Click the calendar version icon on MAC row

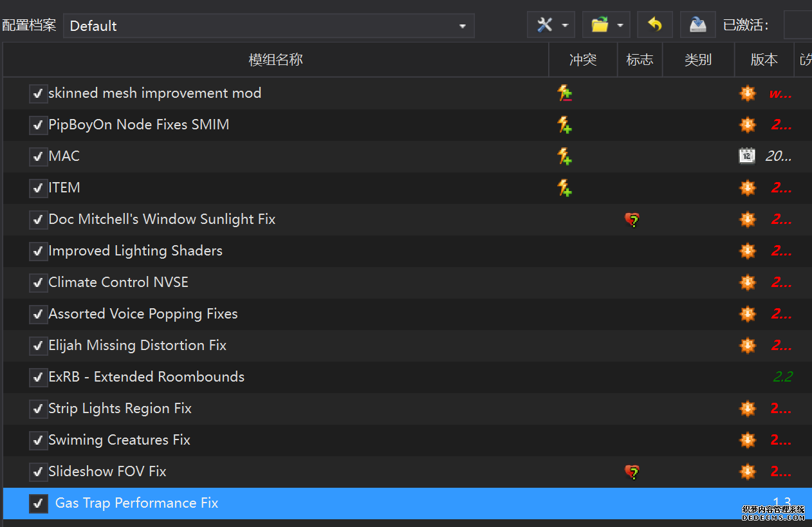(746, 156)
